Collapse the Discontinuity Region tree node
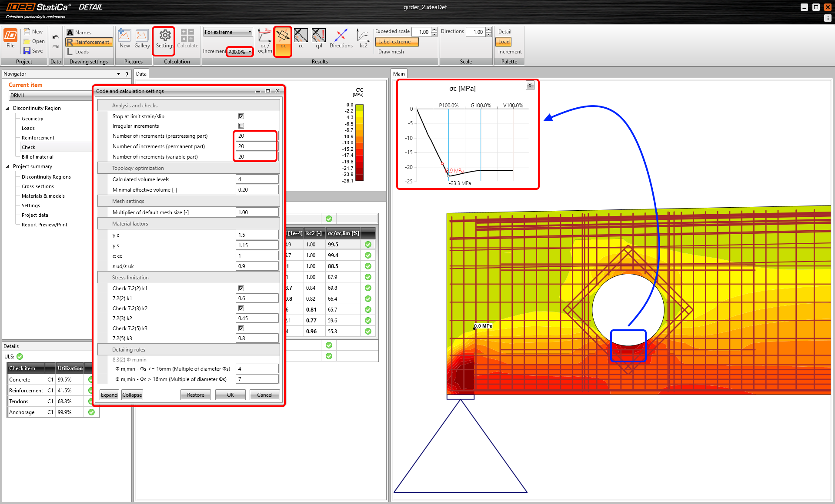 7,108
